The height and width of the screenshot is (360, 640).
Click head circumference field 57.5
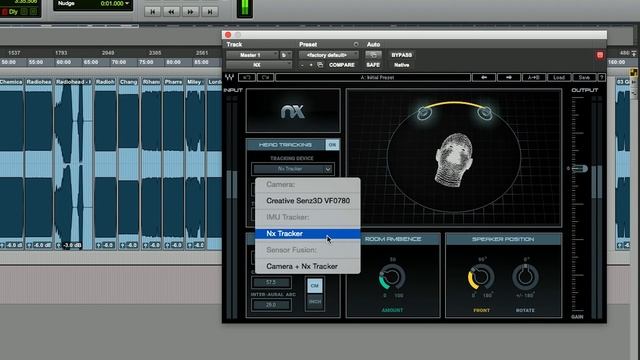pyautogui.click(x=271, y=282)
